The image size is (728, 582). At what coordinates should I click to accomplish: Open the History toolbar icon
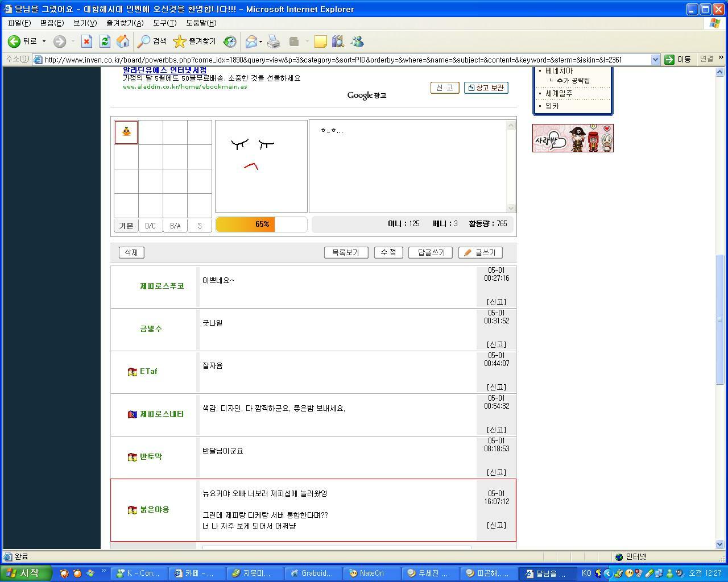230,41
